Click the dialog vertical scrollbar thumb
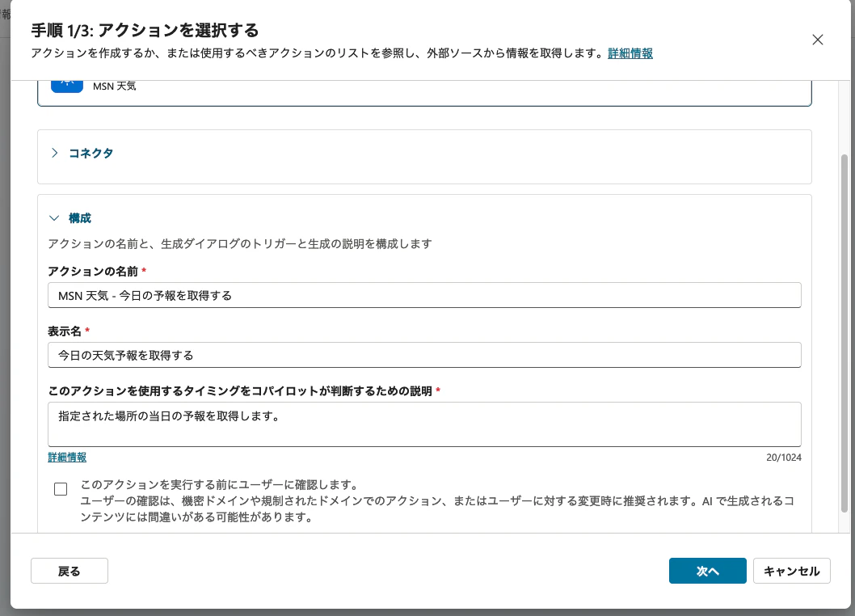Screen dimensions: 855x616 pyautogui.click(x=844, y=333)
